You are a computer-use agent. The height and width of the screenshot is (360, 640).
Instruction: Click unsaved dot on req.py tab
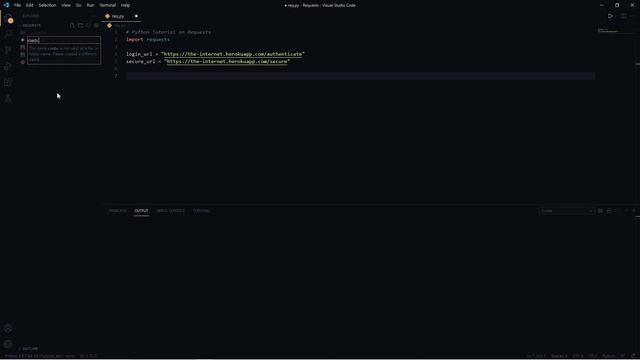click(x=136, y=16)
